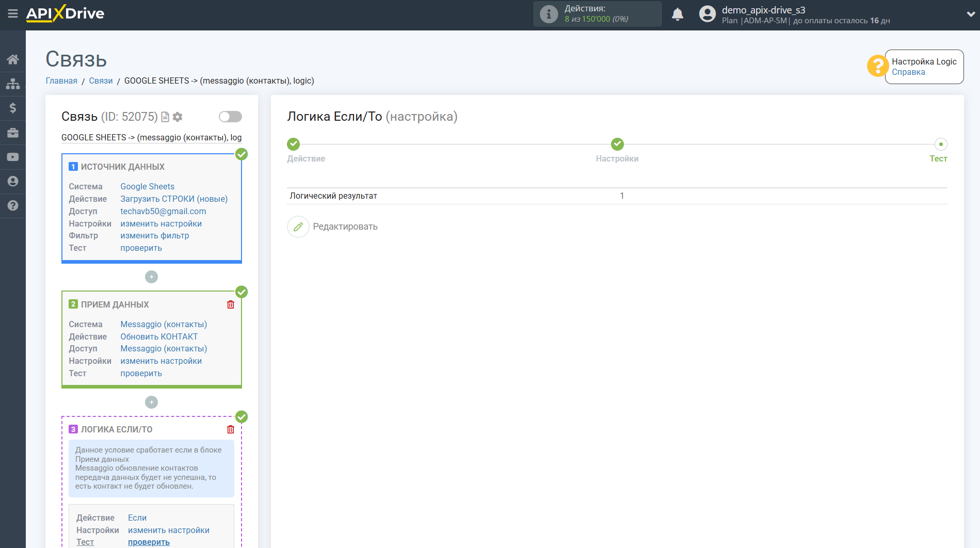Click the Редактировать button

coord(333,227)
